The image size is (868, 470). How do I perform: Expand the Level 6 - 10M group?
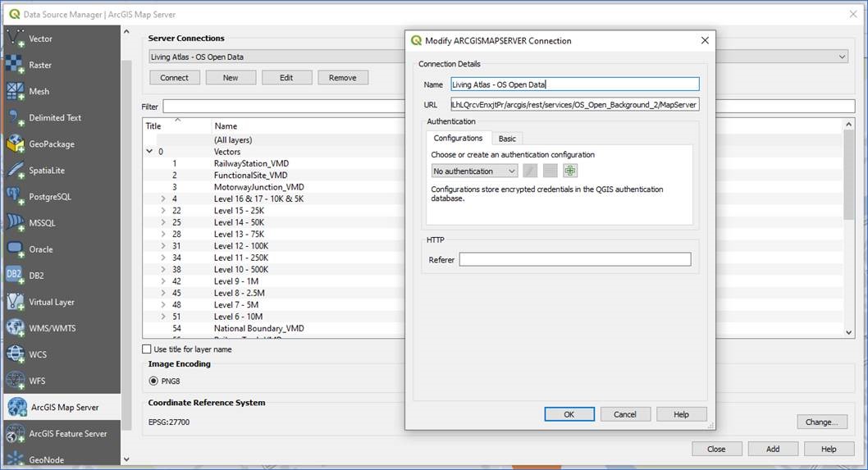tap(163, 317)
